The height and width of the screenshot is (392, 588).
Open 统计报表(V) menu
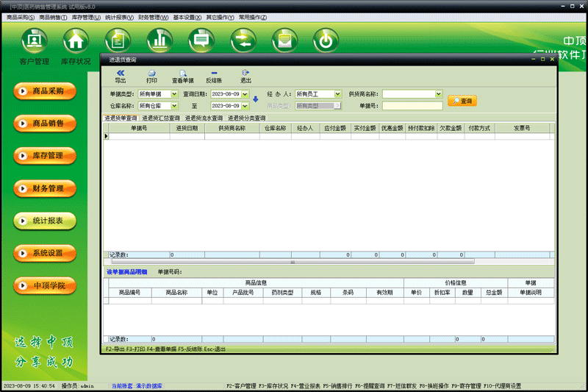click(x=119, y=17)
